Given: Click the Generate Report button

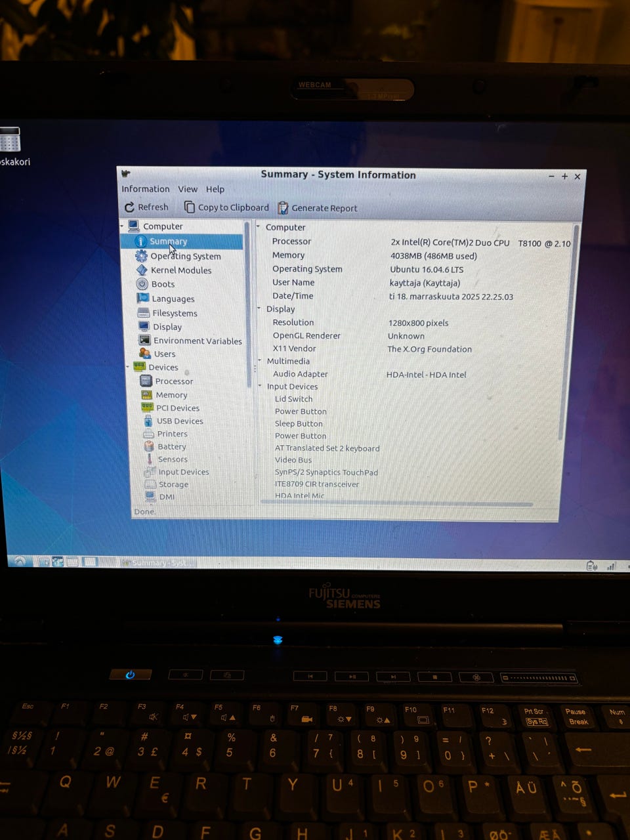Looking at the screenshot, I should [318, 208].
